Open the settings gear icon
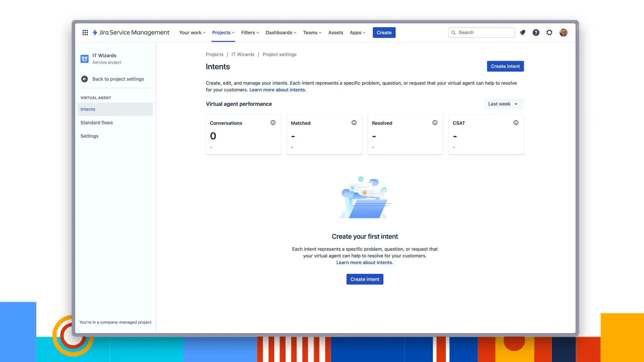 click(549, 32)
